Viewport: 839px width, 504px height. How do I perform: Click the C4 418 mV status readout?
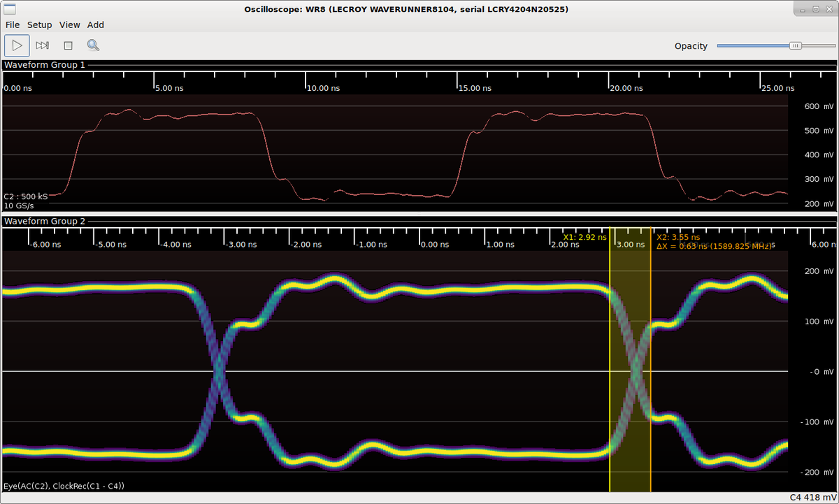point(812,498)
